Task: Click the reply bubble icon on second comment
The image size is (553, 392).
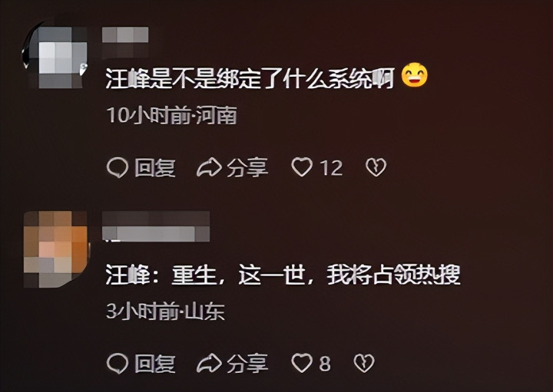Action: click(118, 363)
